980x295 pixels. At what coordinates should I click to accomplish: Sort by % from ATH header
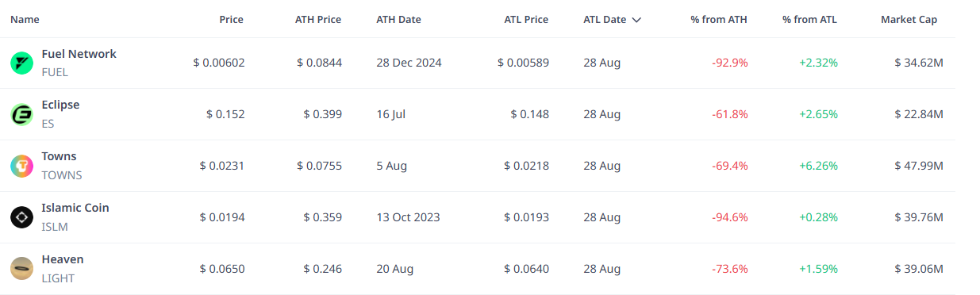[719, 20]
